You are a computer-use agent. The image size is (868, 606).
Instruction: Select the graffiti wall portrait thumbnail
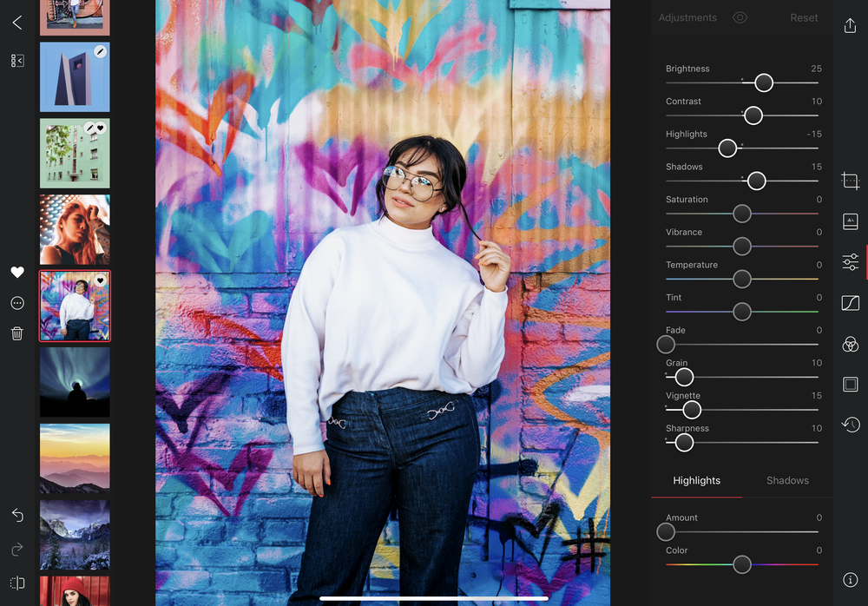[x=75, y=306]
